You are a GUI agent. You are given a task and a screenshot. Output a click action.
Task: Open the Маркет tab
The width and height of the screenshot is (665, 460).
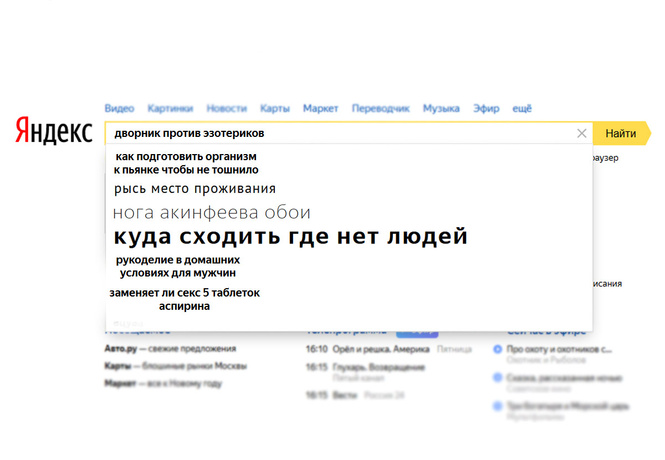(x=320, y=109)
